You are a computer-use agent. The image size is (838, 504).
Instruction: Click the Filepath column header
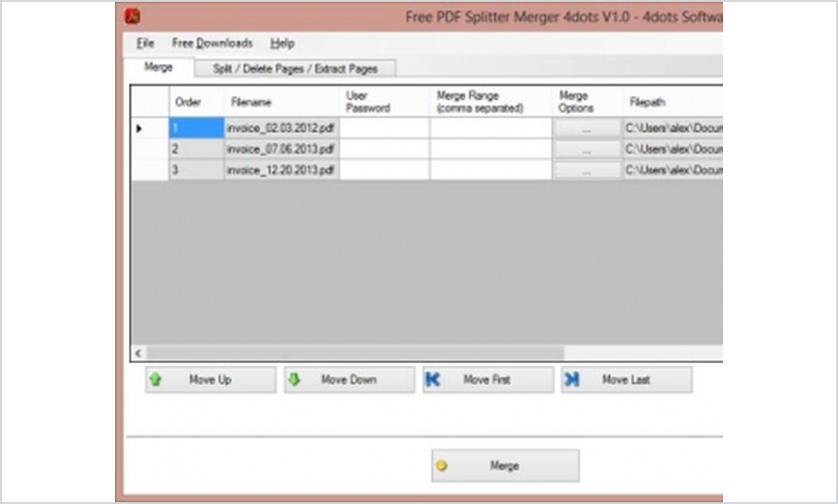[673, 102]
